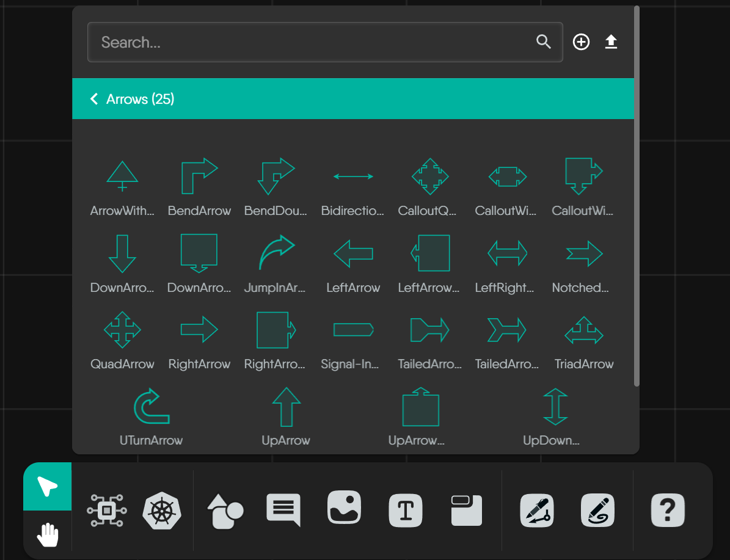This screenshot has height=560, width=730.
Task: Click the search magnifier icon
Action: 544,42
